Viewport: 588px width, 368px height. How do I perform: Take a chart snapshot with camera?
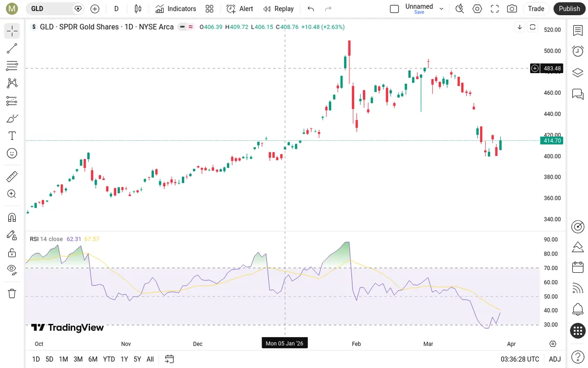[512, 8]
